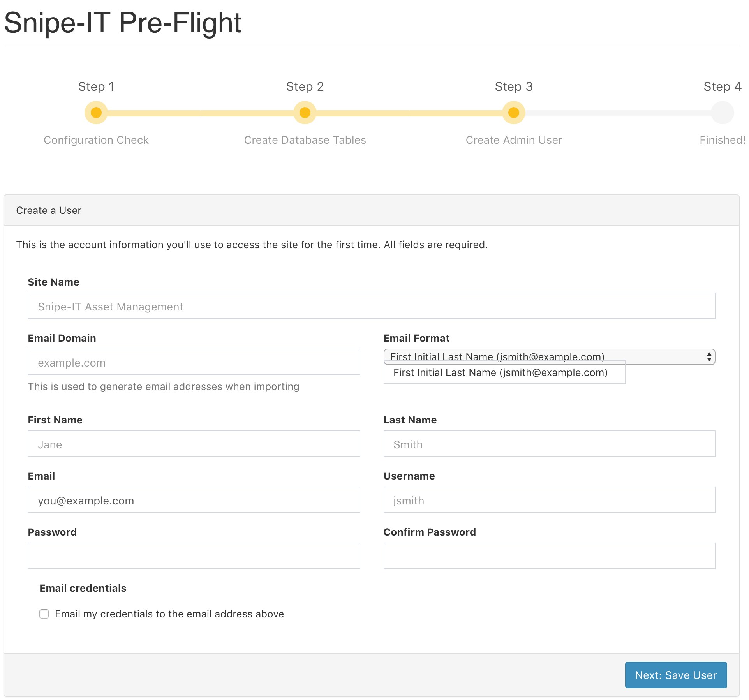Click the "Email Format" field label
This screenshot has width=749, height=700.
pyautogui.click(x=416, y=338)
